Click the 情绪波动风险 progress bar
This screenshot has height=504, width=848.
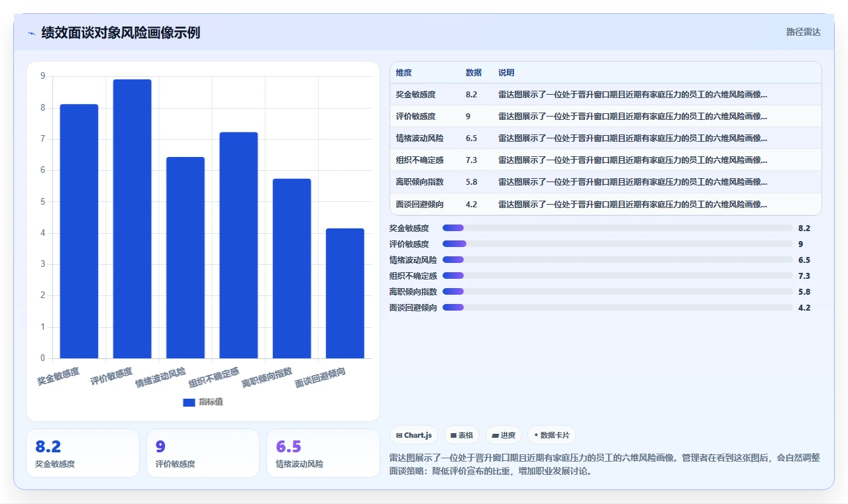click(x=617, y=260)
